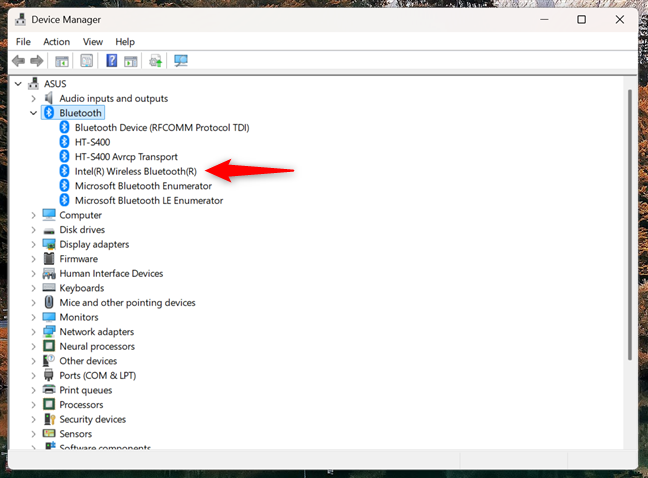
Task: Expand the Neural processors category
Action: click(x=33, y=346)
